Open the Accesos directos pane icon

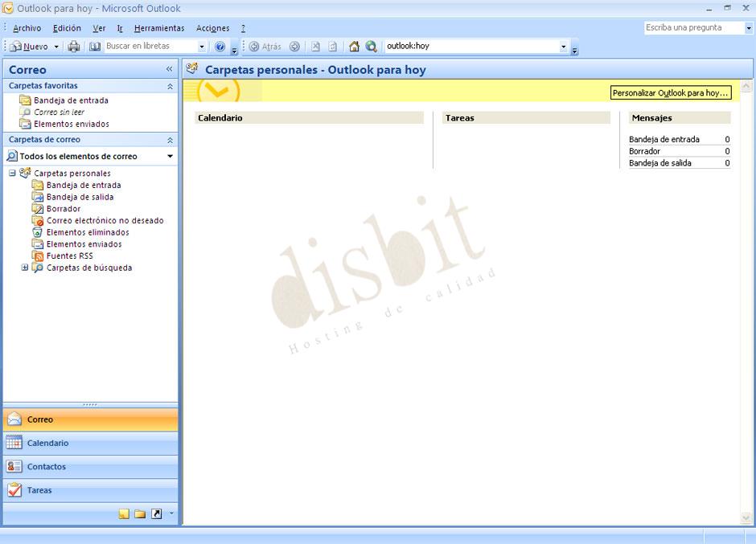click(154, 513)
